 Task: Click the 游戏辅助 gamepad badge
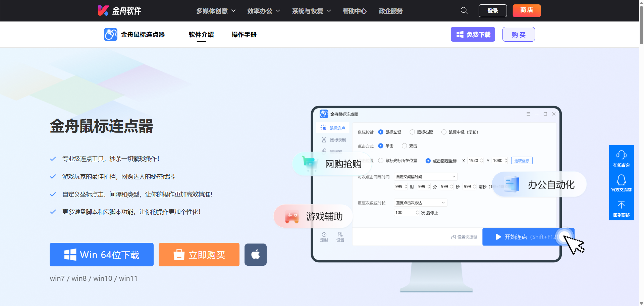point(313,216)
